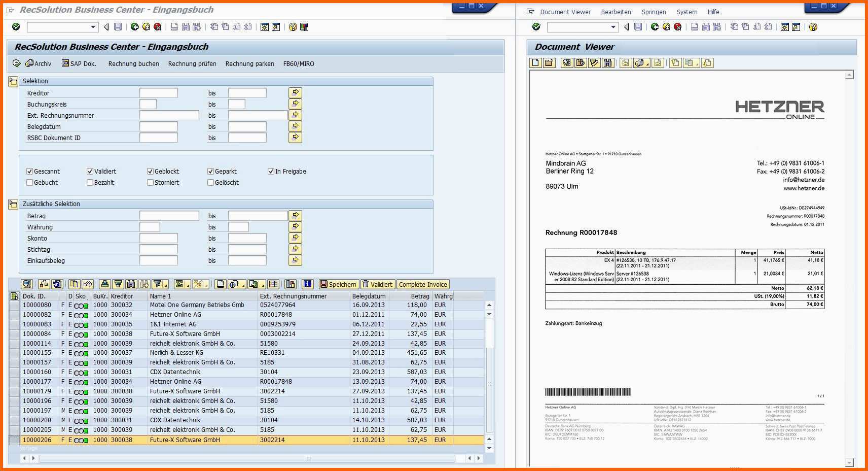
Task: Open the Archiv toolbar icon
Action: point(39,63)
